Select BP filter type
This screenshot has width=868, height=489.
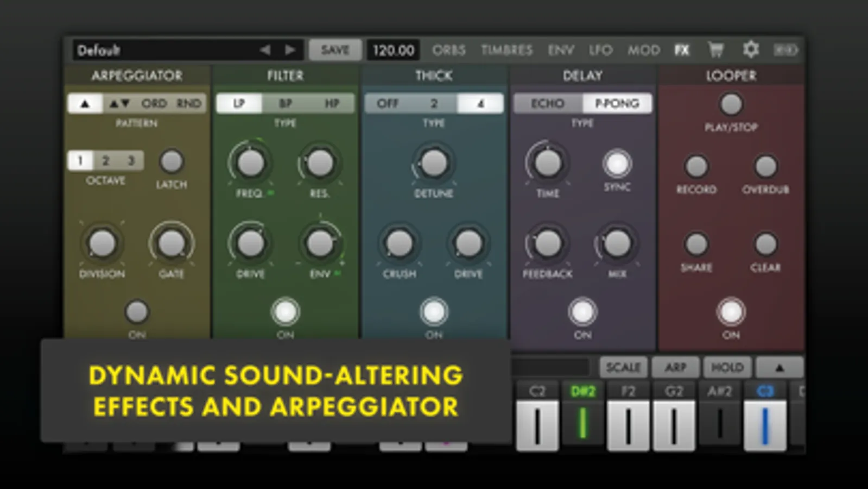286,103
